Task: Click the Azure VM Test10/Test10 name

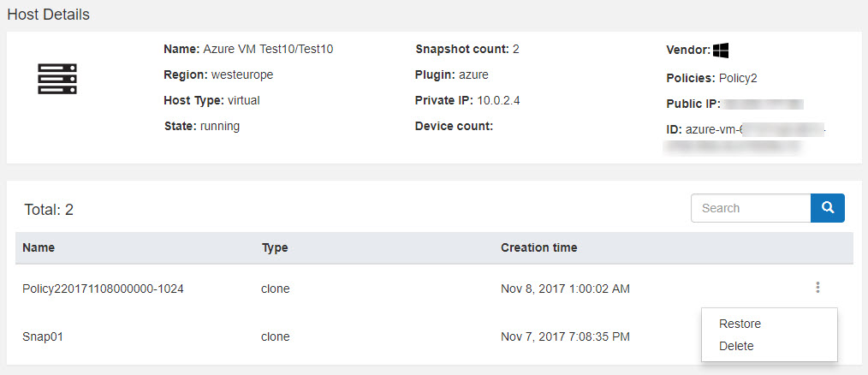Action: 268,49
